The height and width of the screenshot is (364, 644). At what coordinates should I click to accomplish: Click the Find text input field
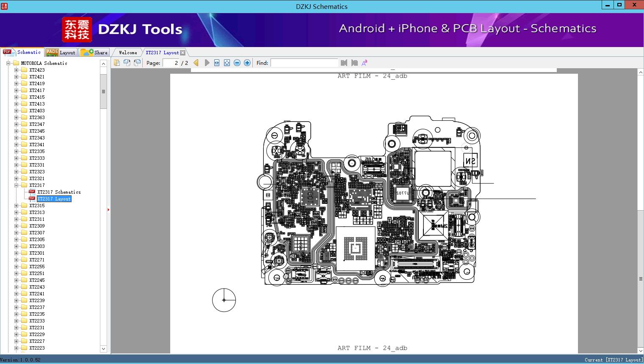point(304,63)
